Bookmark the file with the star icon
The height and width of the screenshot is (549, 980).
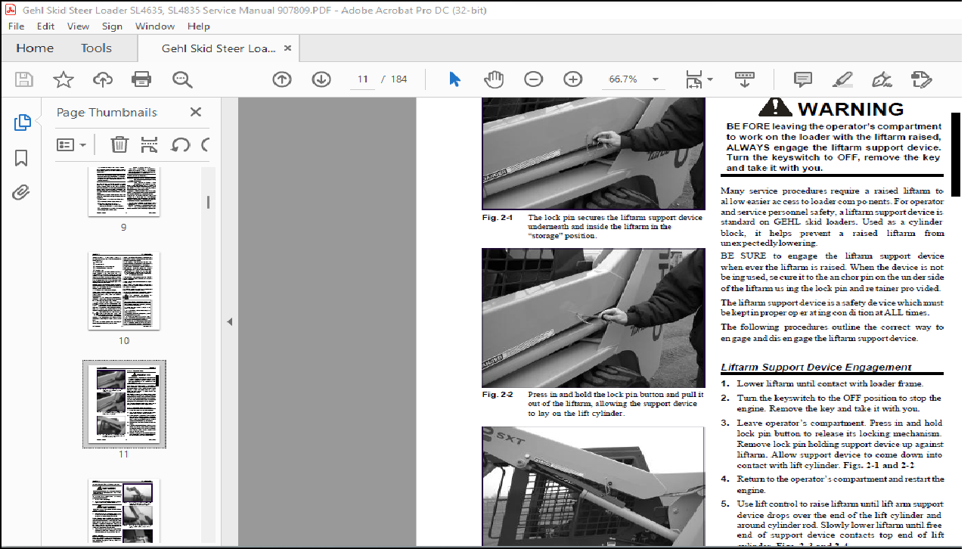(64, 79)
